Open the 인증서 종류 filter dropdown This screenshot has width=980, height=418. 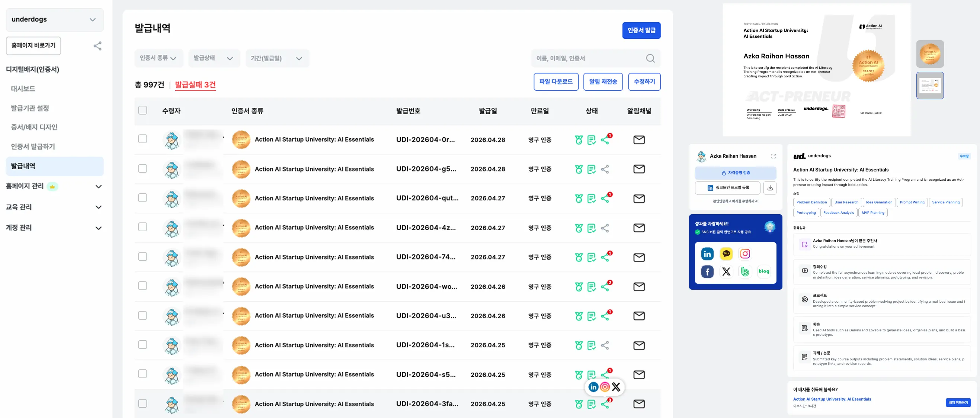coord(158,58)
